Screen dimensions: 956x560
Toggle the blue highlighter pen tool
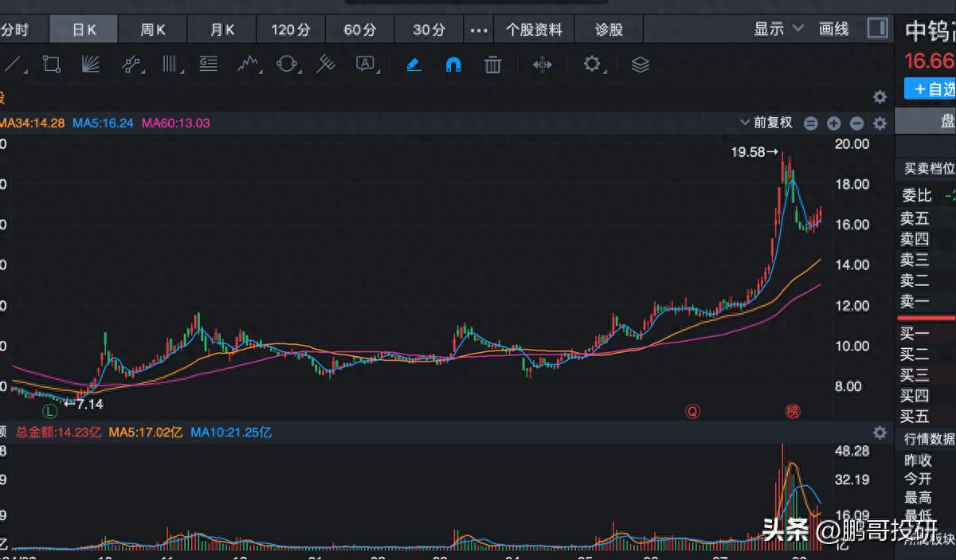click(x=413, y=65)
